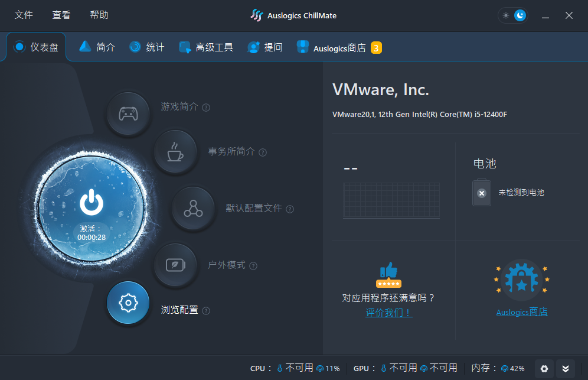Activate the 户外模式 battery leaf icon
Viewport: 588px width, 380px height.
pos(175,265)
